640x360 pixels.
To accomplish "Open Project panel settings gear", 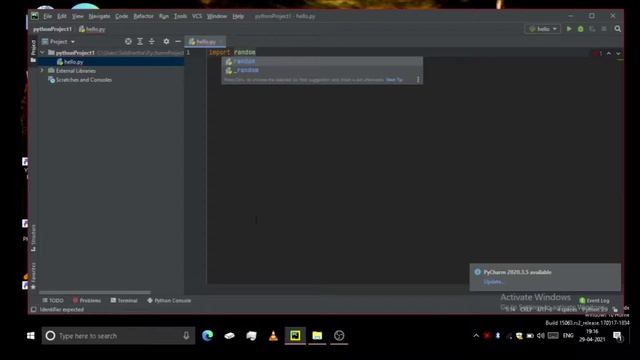I will pyautogui.click(x=166, y=42).
